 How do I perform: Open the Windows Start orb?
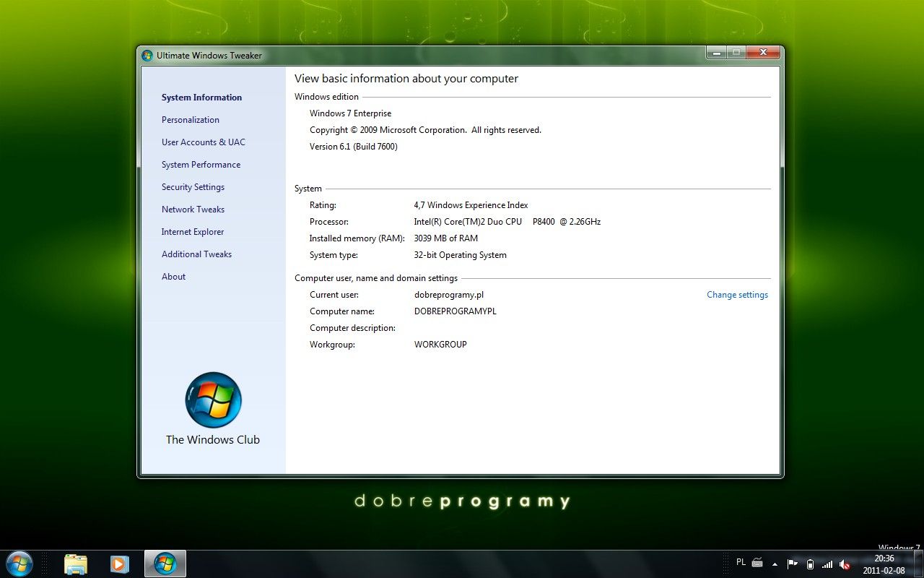[19, 564]
